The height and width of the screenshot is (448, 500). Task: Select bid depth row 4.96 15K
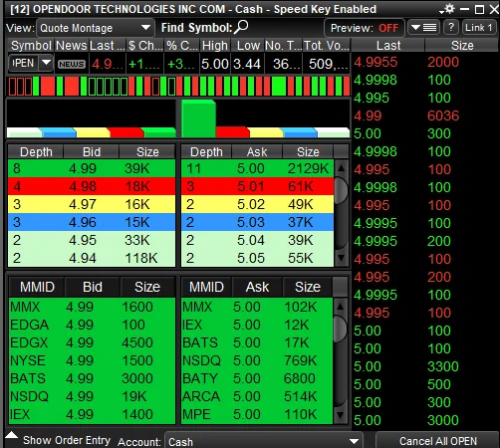92,222
